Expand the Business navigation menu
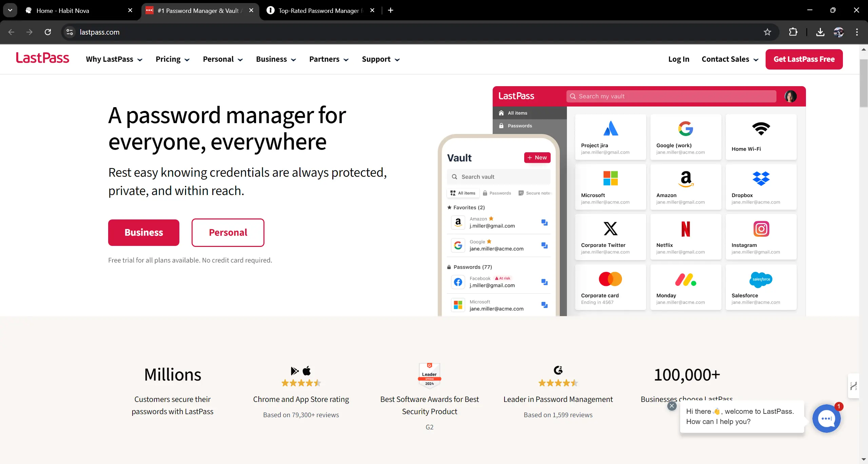 click(x=276, y=59)
